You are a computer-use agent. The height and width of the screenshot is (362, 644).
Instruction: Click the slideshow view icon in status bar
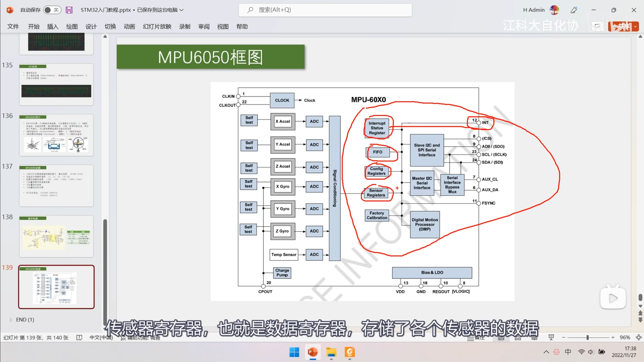click(x=551, y=337)
